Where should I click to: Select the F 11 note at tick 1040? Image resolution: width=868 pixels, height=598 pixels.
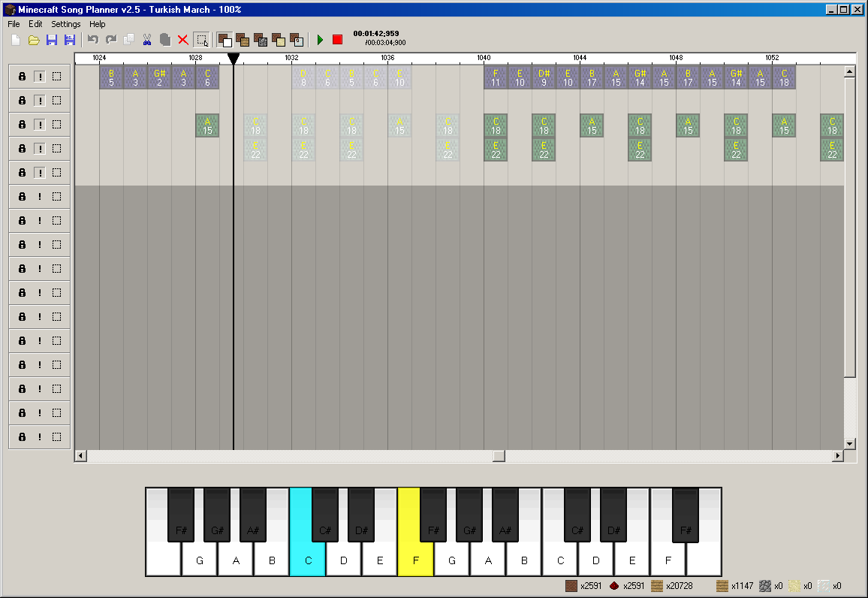click(496, 77)
